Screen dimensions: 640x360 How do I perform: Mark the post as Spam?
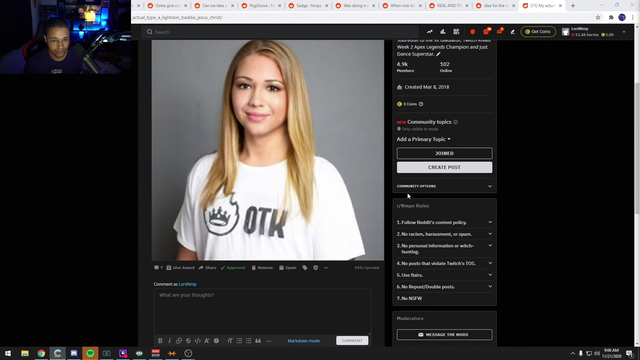click(288, 268)
